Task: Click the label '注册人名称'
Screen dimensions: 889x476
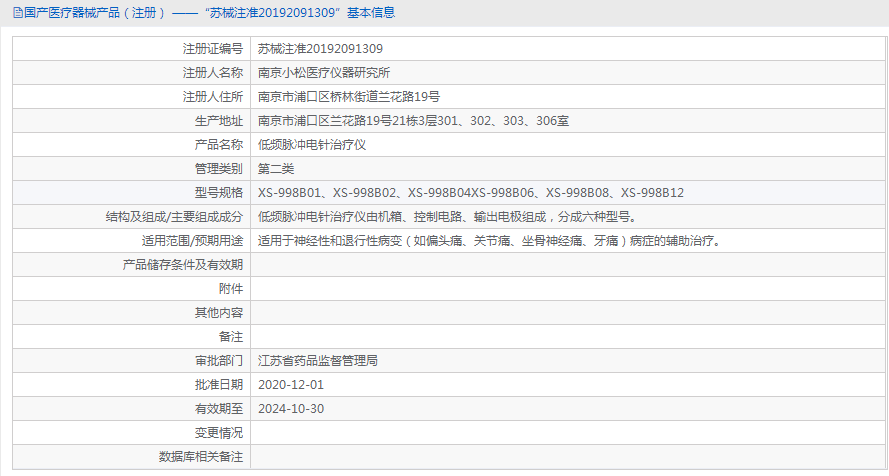Action: (x=213, y=73)
